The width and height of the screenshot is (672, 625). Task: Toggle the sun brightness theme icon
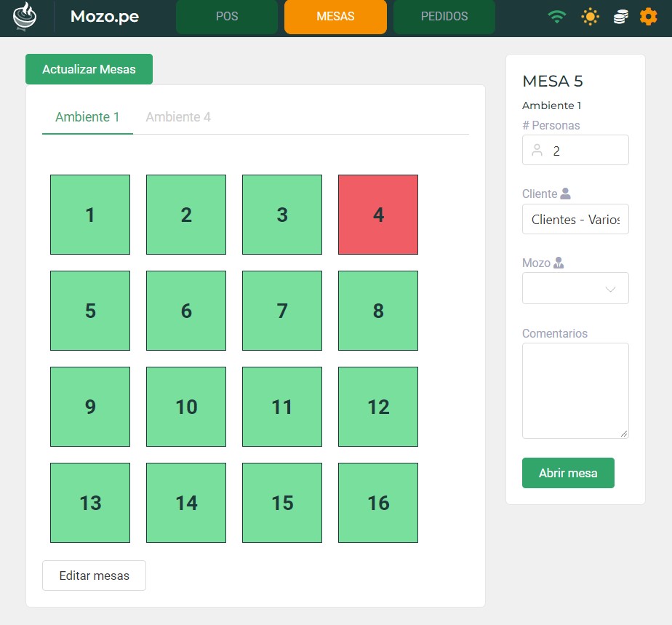pyautogui.click(x=590, y=17)
